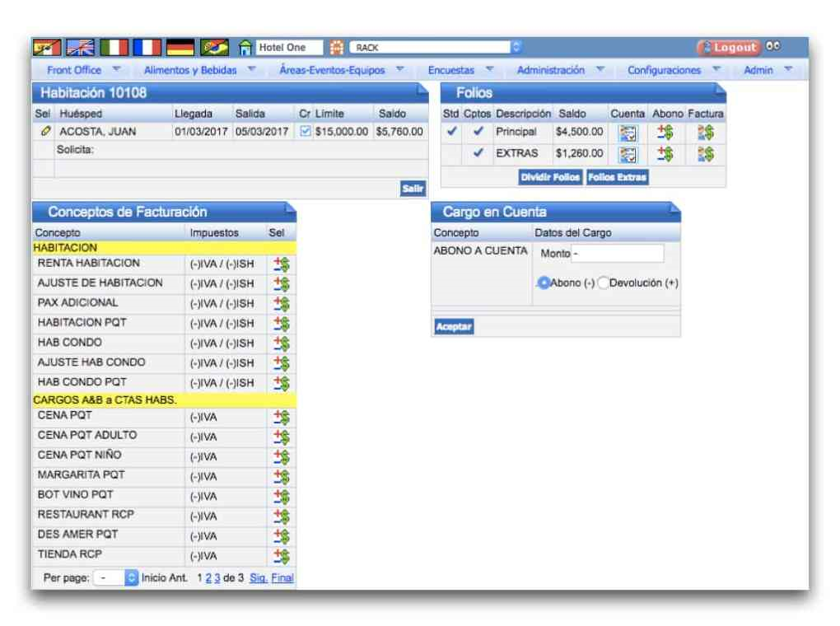The height and width of the screenshot is (626, 840).
Task: Click the Monto input field
Action: [x=618, y=254]
